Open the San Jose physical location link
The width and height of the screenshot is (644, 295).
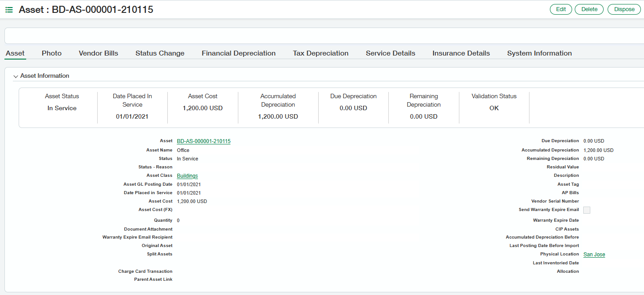point(594,254)
